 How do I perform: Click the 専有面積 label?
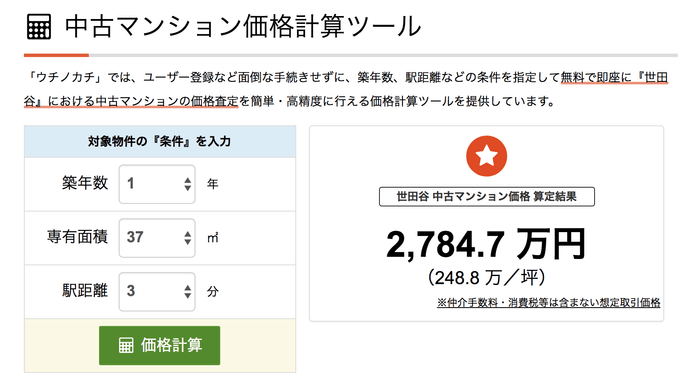(77, 237)
